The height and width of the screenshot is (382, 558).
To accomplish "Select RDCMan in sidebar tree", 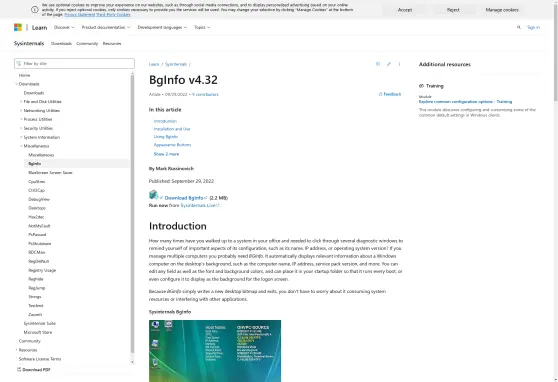I will pyautogui.click(x=37, y=252).
